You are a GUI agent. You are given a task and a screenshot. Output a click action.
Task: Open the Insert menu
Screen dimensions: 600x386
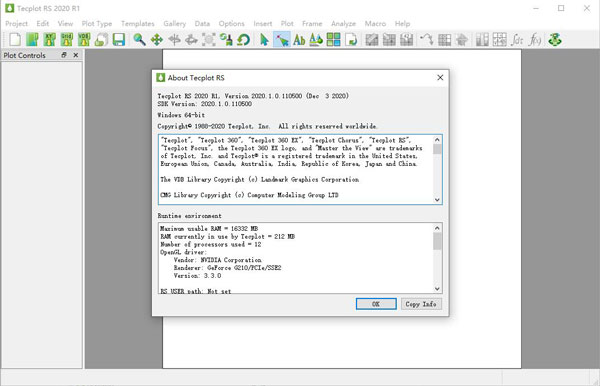262,24
